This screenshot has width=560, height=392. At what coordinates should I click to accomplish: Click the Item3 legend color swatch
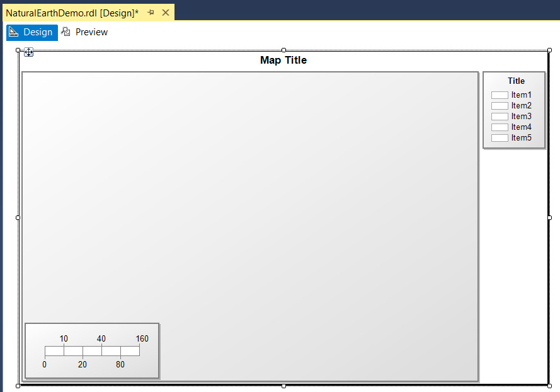500,117
